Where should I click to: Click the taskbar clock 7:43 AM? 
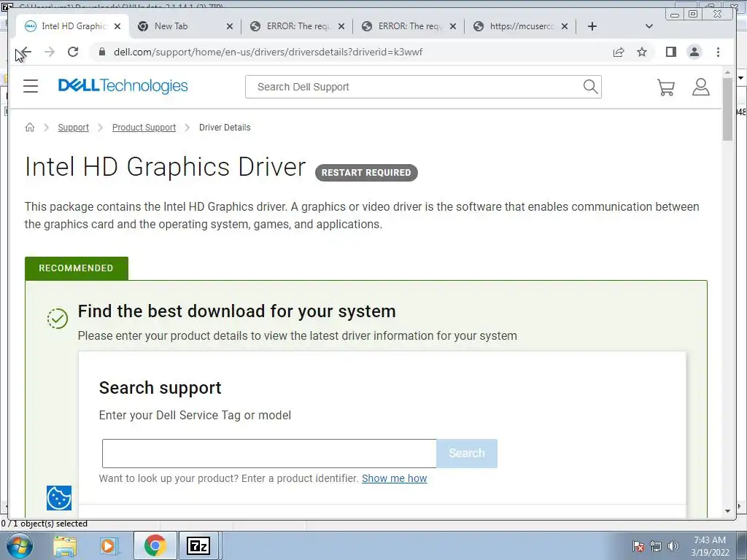point(709,540)
